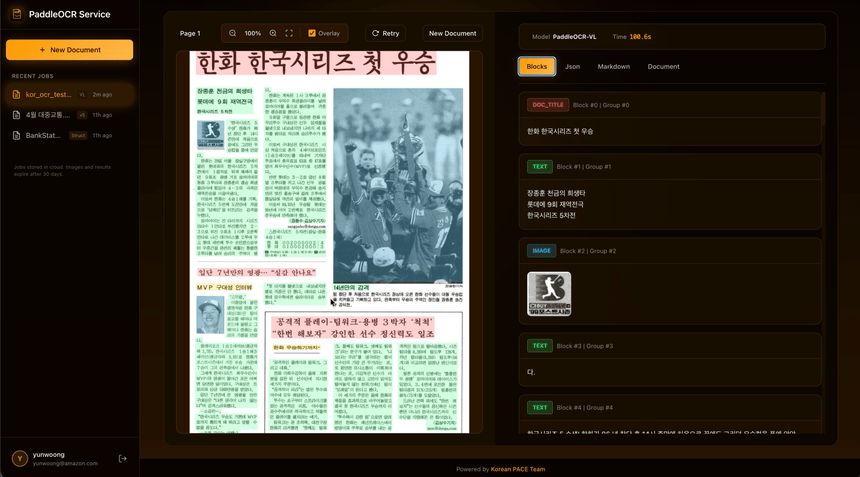Click the Block #0 | Group #0 label
This screenshot has width=860, height=477.
click(x=601, y=105)
